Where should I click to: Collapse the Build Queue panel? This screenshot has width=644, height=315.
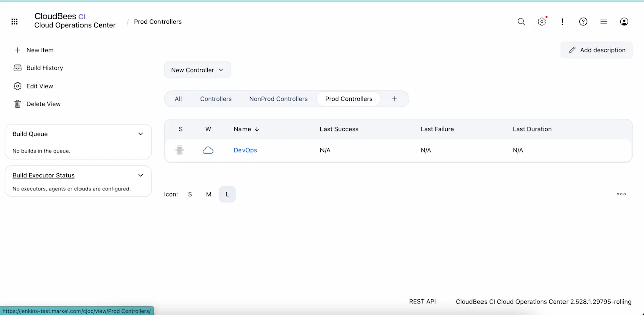click(141, 134)
